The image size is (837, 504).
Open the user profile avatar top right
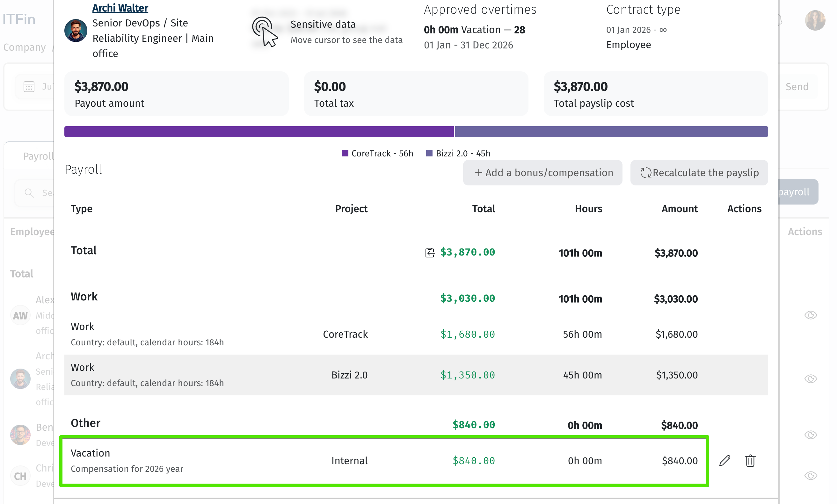coord(815,20)
